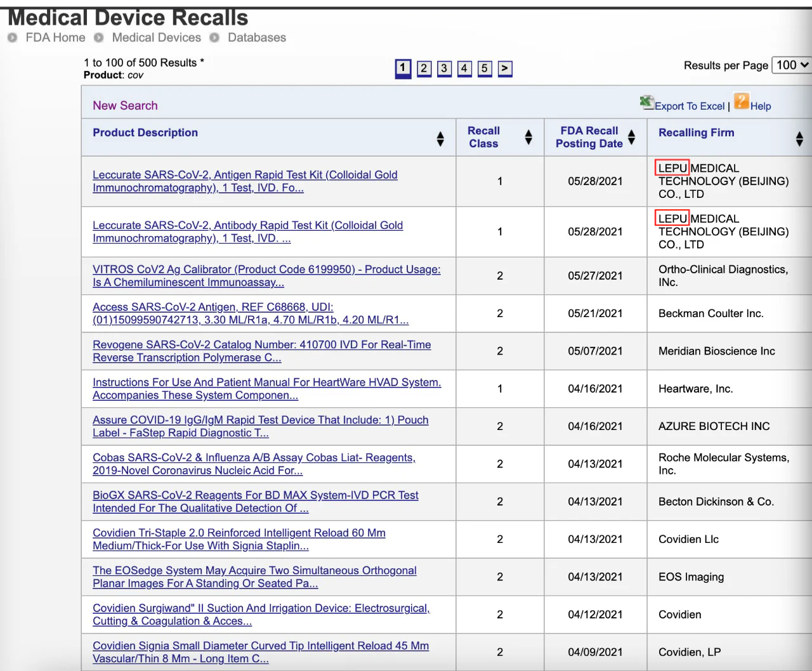Open the Medical Devices breadcrumb link

(157, 37)
